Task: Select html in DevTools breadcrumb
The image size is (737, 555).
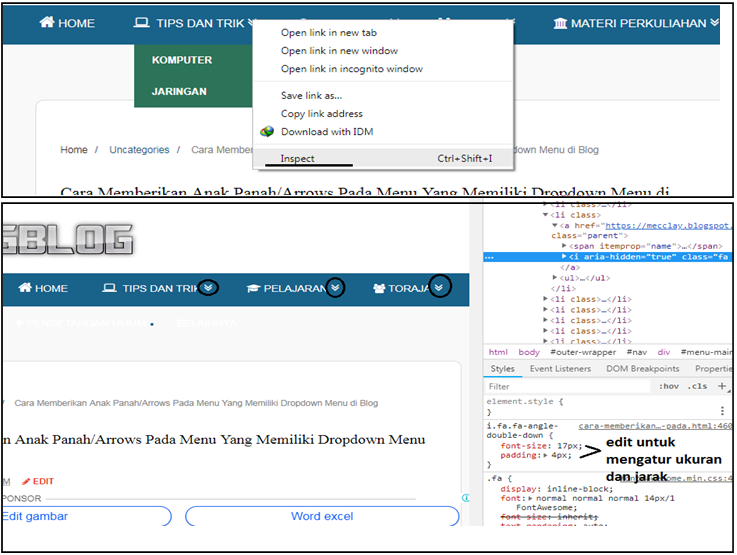Action: (498, 352)
